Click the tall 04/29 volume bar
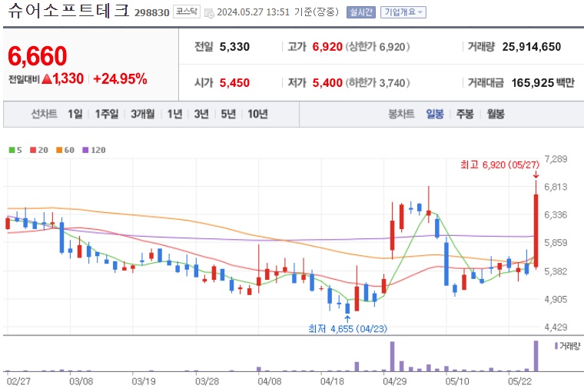 click(392, 356)
